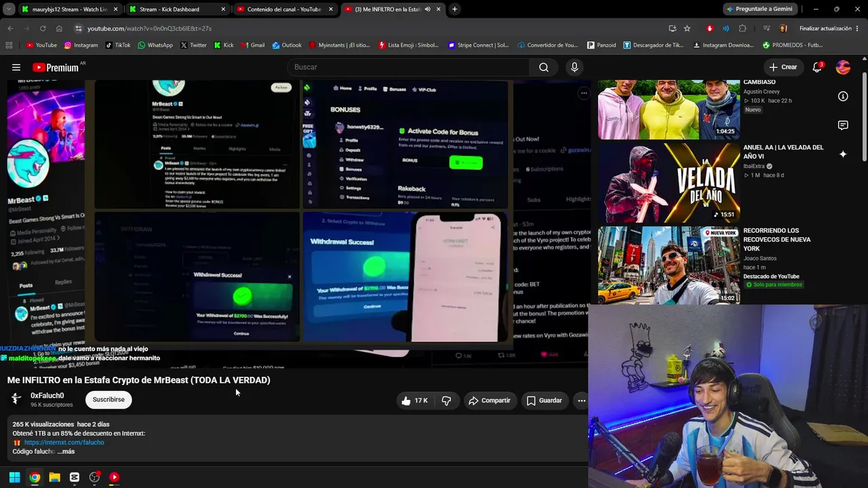Switch to Contenido del canal YouTube tab
The width and height of the screenshot is (868, 488).
tap(285, 9)
